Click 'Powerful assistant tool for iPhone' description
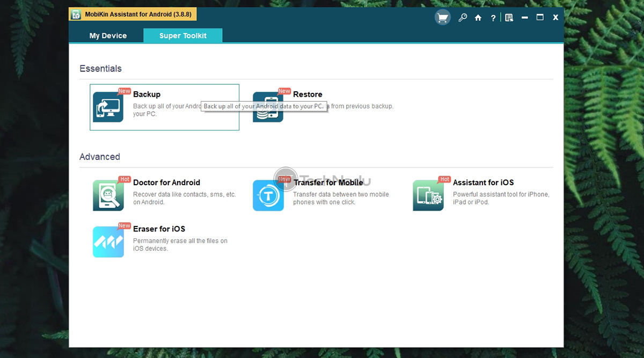Viewport: 644px width, 358px height. click(501, 198)
